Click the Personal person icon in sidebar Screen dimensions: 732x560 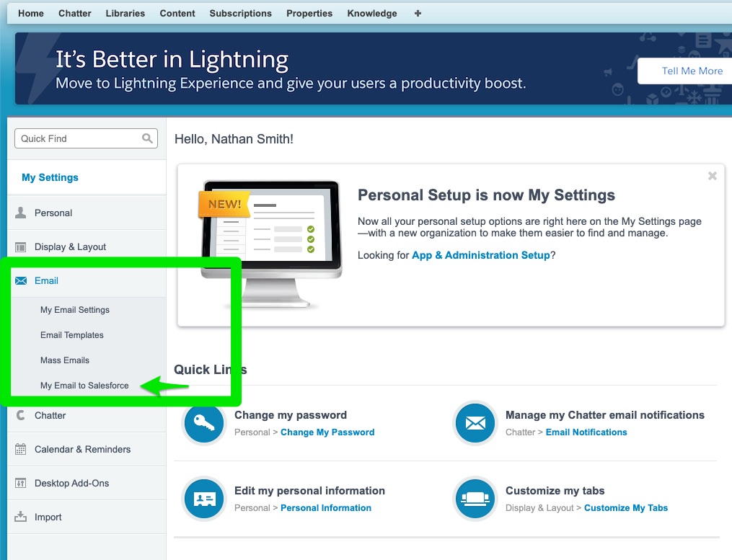[21, 213]
